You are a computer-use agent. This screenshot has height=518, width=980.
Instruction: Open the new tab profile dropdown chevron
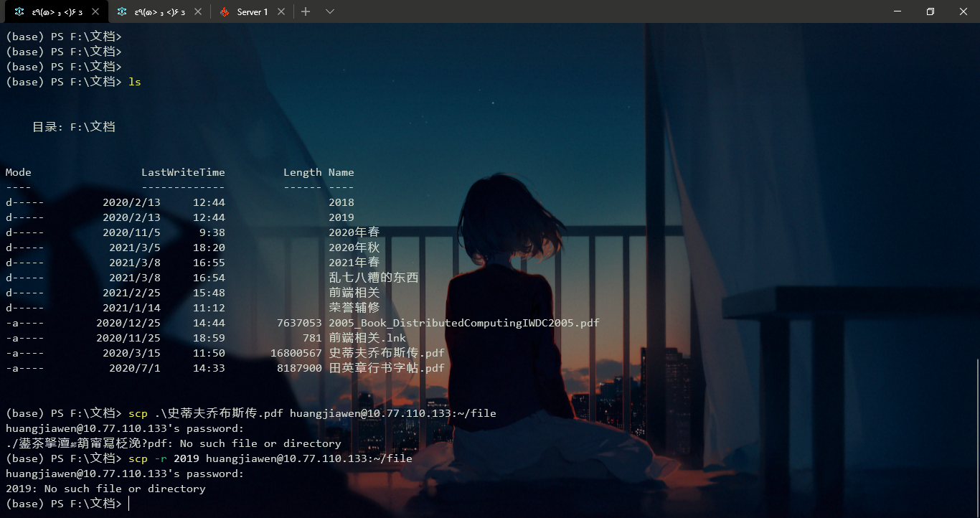(329, 11)
